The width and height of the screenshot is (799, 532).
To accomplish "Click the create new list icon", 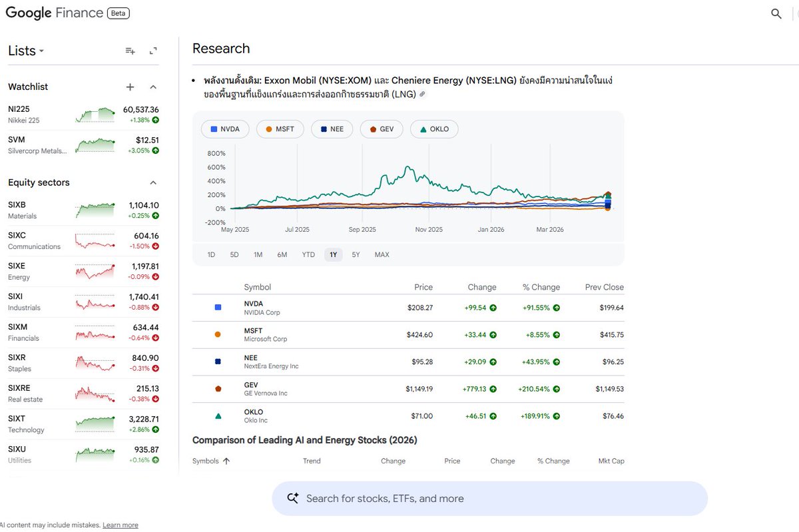I will (x=131, y=51).
